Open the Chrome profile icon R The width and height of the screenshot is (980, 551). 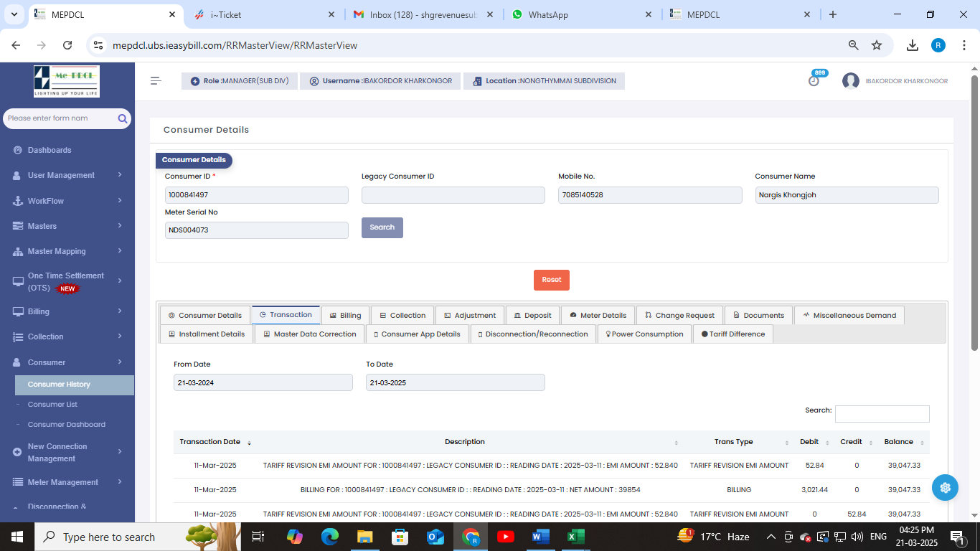(938, 45)
